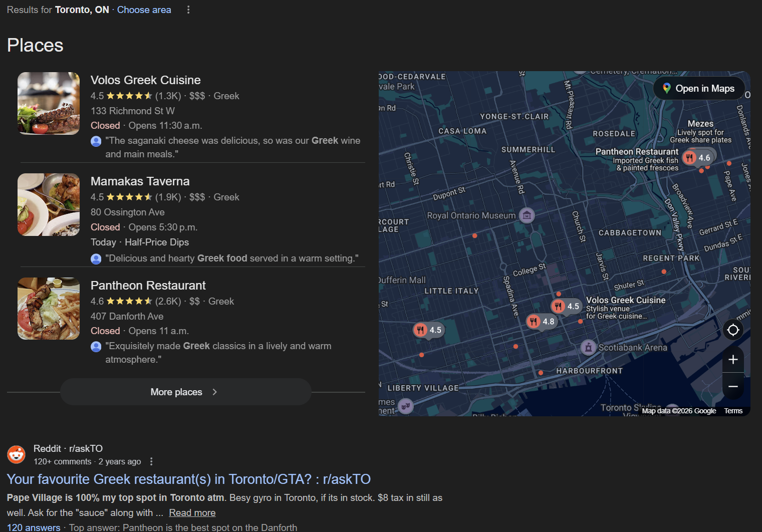
Task: Select the 4.5 pin near Little Italy
Action: tap(428, 330)
